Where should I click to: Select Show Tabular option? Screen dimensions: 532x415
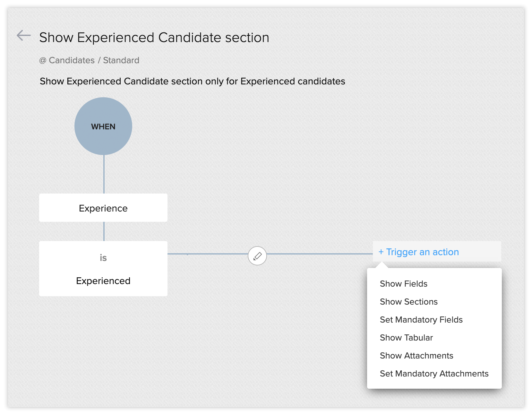406,338
